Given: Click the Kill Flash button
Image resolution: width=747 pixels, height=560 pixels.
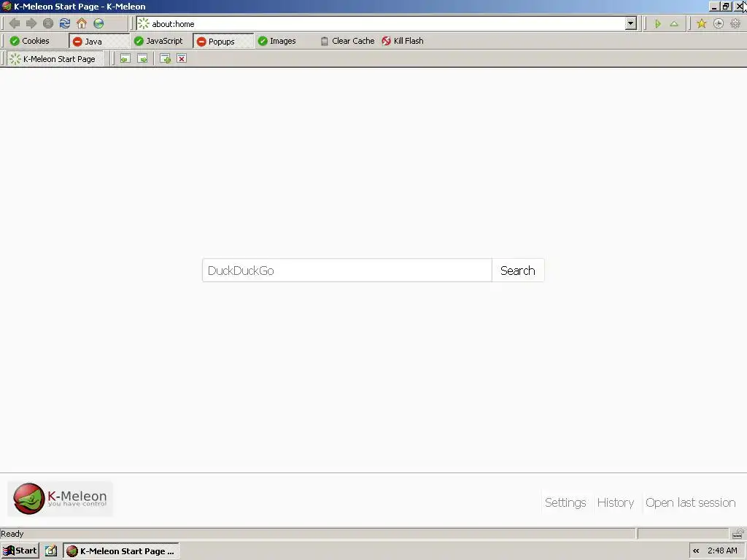Looking at the screenshot, I should click(x=403, y=41).
